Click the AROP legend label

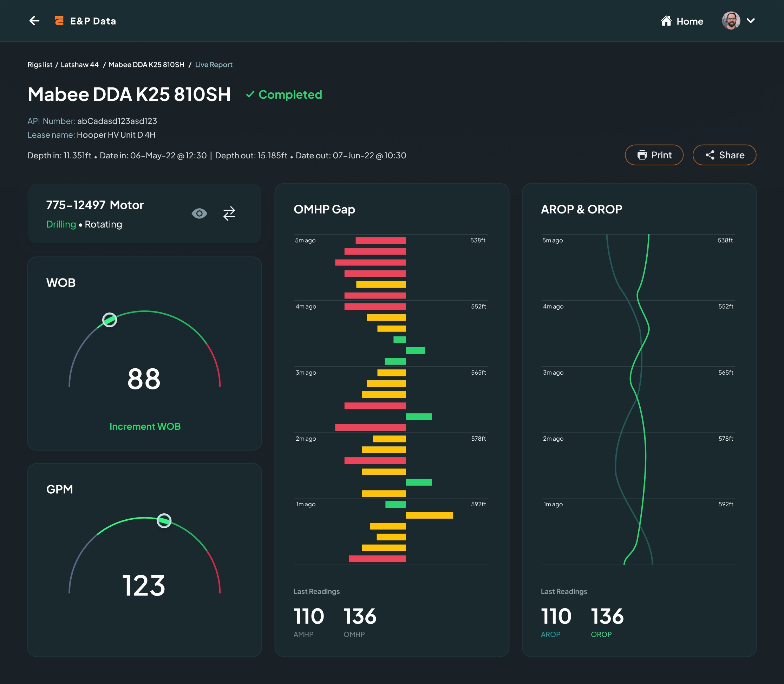[x=550, y=634]
